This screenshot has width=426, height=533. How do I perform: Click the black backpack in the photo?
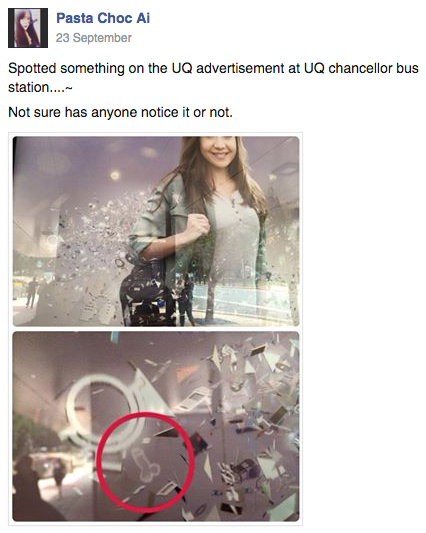pos(144,294)
